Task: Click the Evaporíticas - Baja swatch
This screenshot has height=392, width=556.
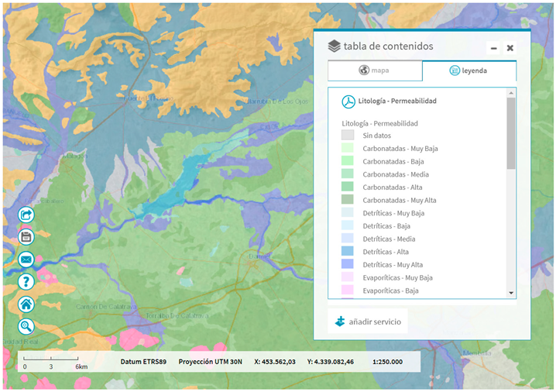Action: [x=348, y=291]
